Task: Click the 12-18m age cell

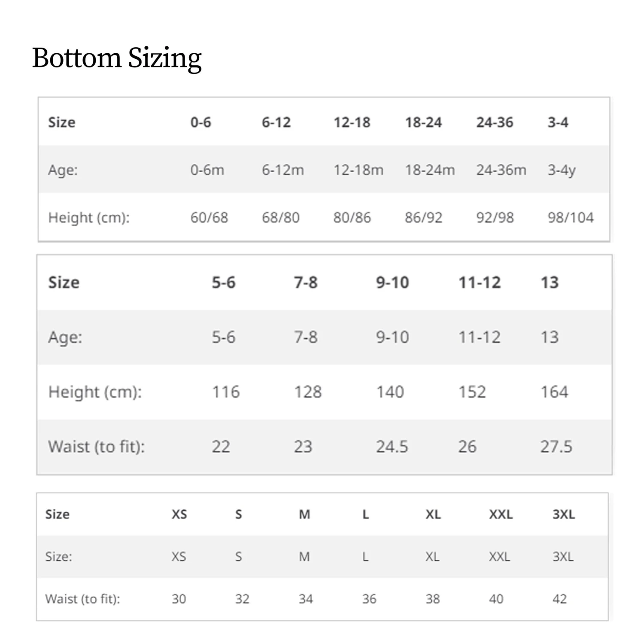Action: 358,170
